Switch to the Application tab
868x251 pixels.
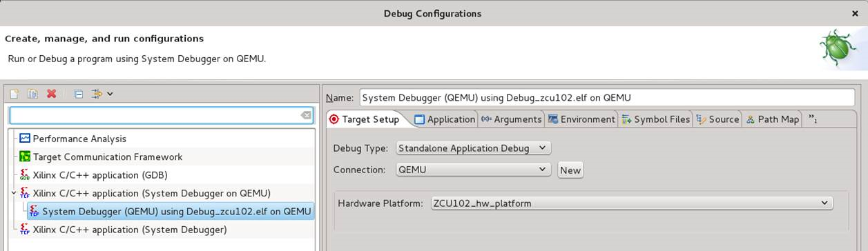pyautogui.click(x=445, y=119)
